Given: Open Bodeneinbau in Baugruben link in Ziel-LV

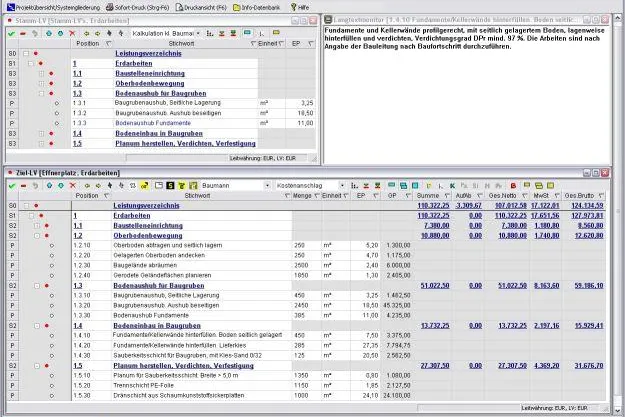Looking at the screenshot, I should 157,326.
